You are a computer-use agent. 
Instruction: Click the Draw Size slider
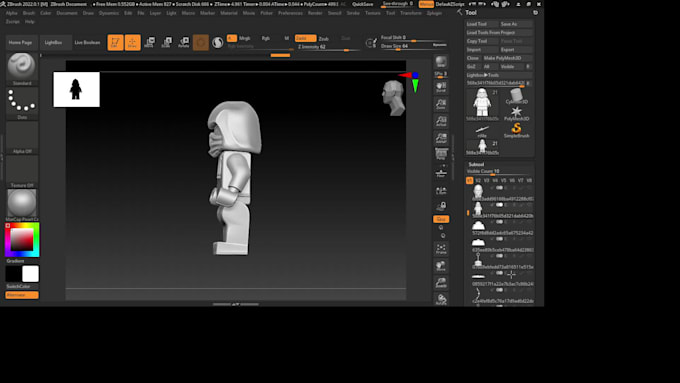413,46
